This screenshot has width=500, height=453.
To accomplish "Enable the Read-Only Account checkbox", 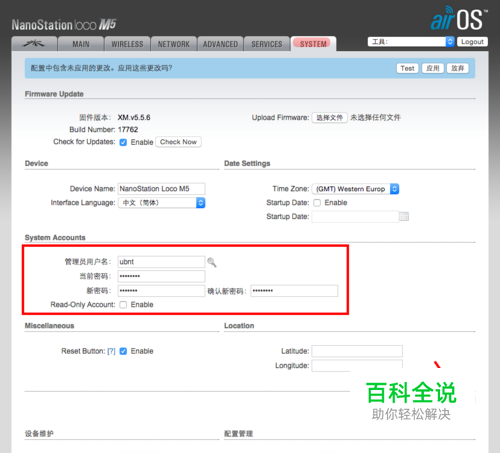I will (x=123, y=305).
